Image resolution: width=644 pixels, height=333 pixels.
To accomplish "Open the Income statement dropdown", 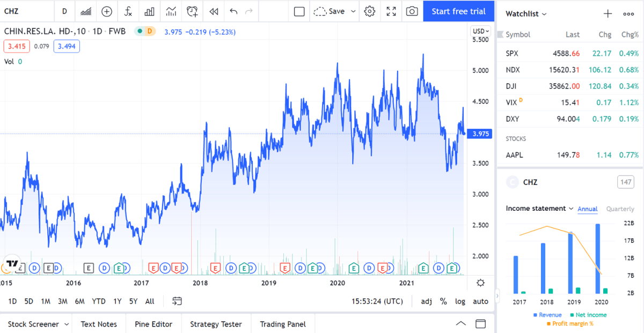I will coord(540,208).
